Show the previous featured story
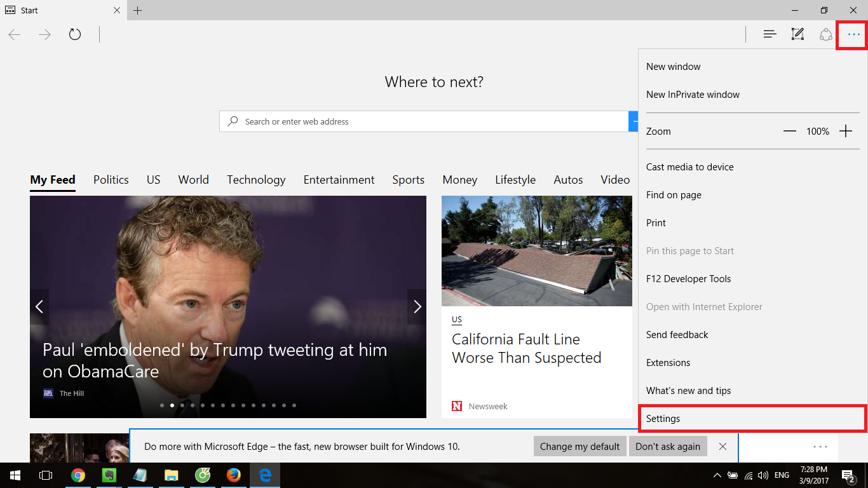This screenshot has width=868, height=488. (x=39, y=307)
